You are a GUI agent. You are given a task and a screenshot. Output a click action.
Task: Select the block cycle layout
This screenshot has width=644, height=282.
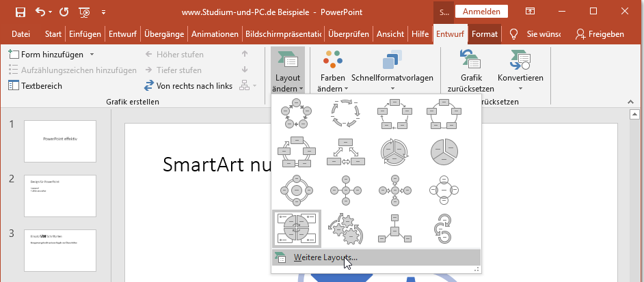click(x=394, y=113)
